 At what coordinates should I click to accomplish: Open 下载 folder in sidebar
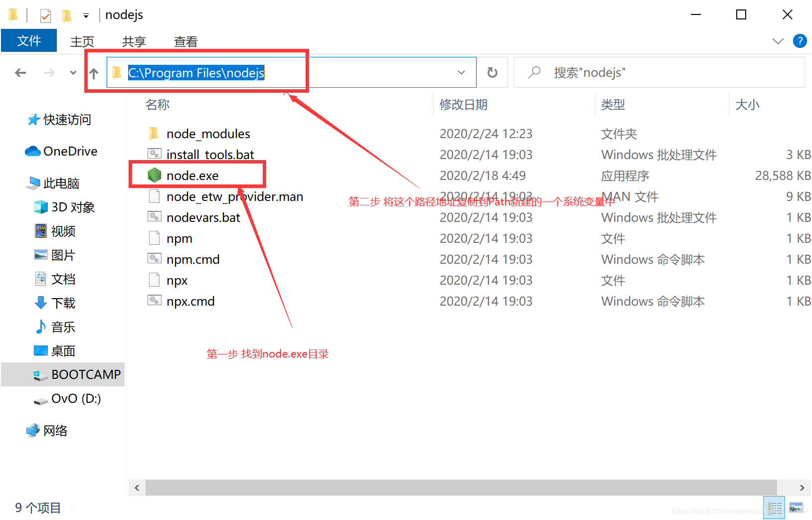[55, 303]
